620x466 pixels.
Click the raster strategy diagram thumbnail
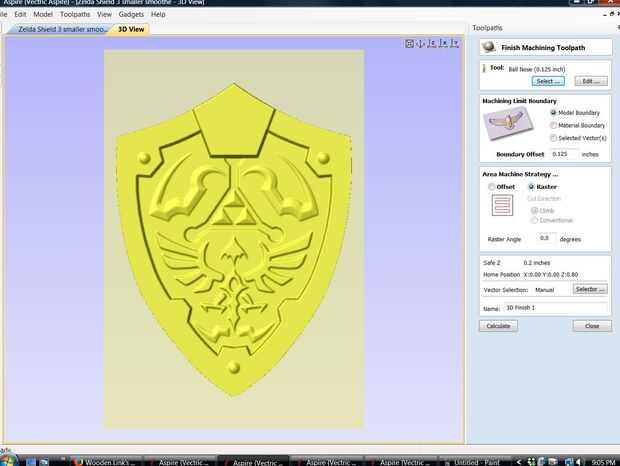coord(502,205)
